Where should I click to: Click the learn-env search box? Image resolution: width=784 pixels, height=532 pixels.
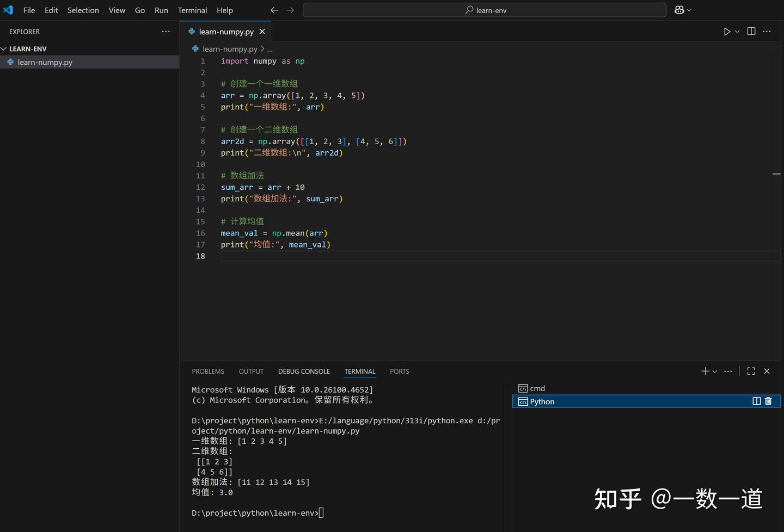point(485,10)
